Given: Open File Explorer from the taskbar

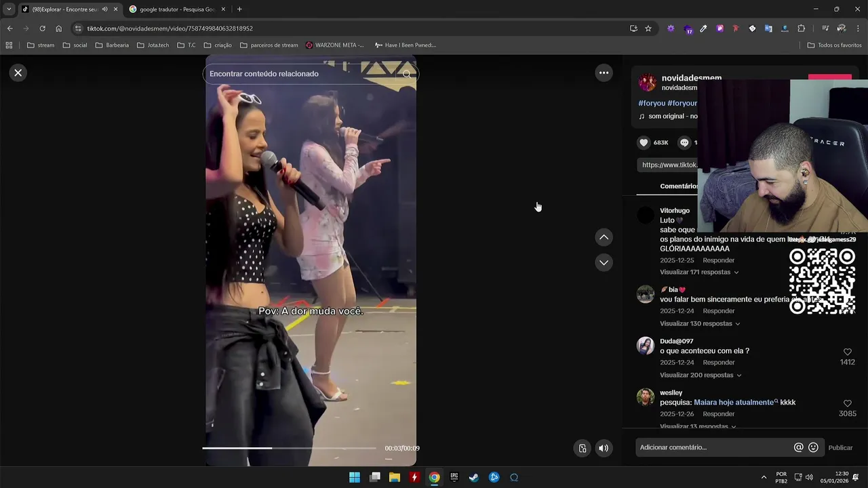Looking at the screenshot, I should 395,477.
